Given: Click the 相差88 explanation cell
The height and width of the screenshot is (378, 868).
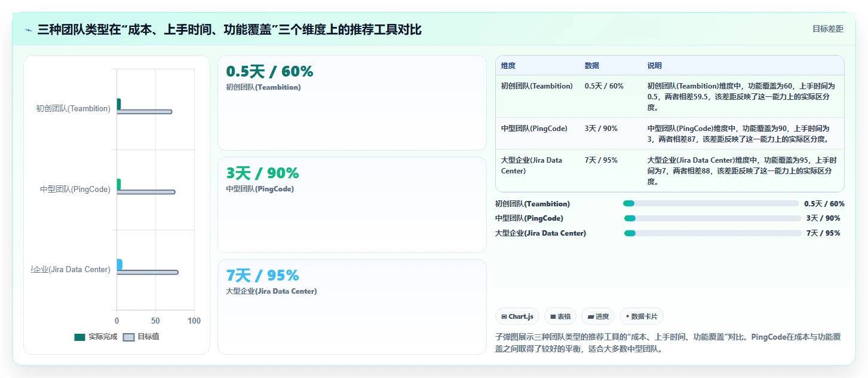Looking at the screenshot, I should 741,171.
